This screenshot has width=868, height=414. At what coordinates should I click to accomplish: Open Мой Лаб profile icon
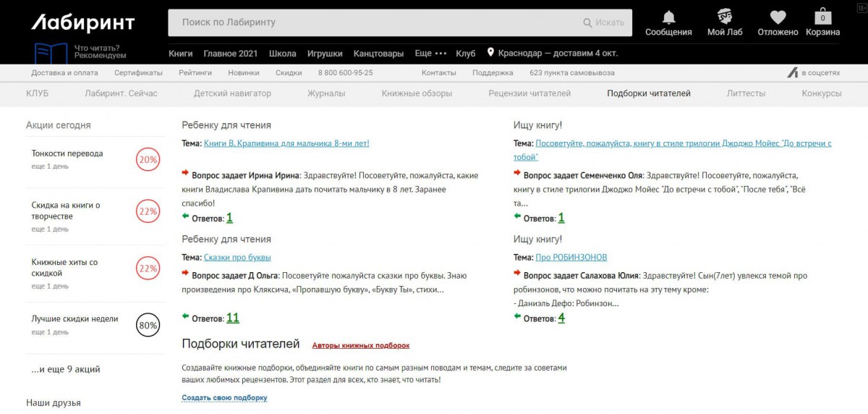725,17
